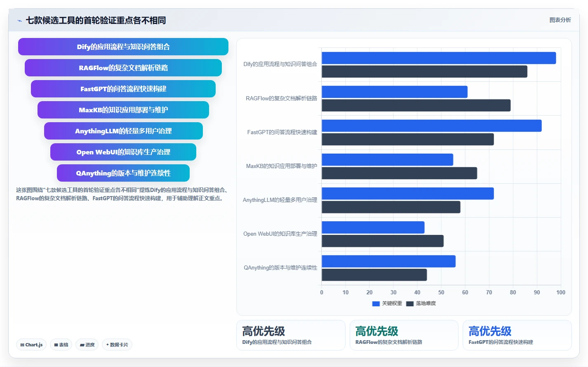The height and width of the screenshot is (367, 588).
Task: Click the 图表分析 label in header
Action: pyautogui.click(x=560, y=20)
